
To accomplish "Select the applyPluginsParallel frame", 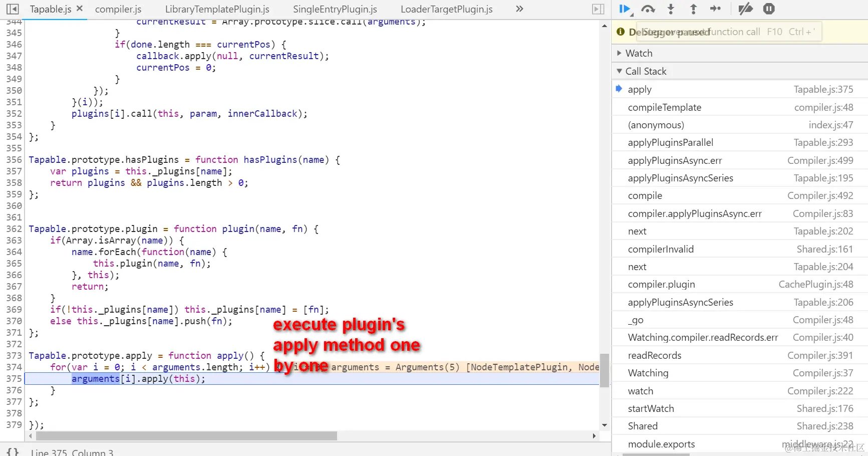I will click(739, 142).
